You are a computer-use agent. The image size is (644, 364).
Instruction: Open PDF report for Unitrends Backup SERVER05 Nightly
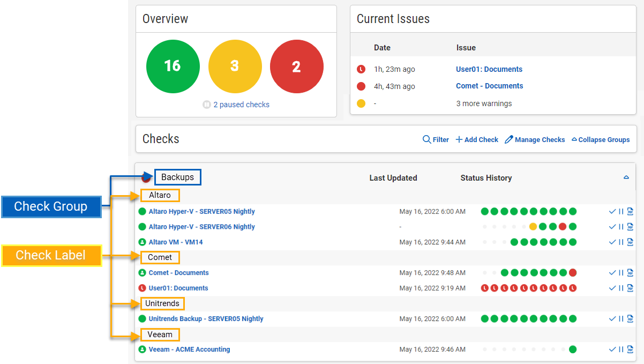(631, 318)
